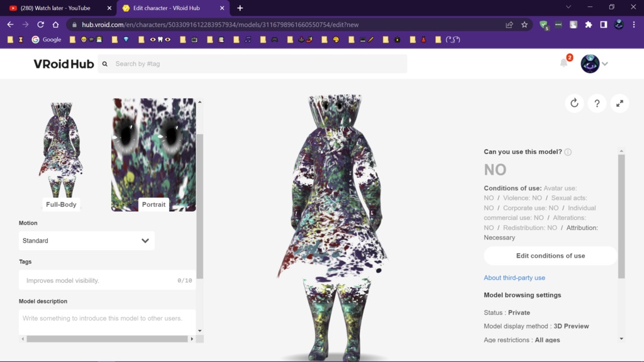Open the Chrome profile icon in toolbar
Viewport: 644px width, 362px height.
click(x=619, y=25)
